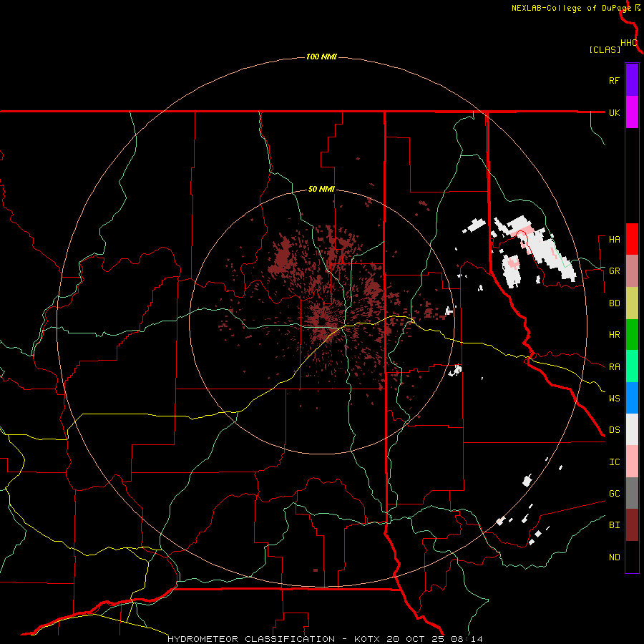Click the UK legend label

[614, 112]
